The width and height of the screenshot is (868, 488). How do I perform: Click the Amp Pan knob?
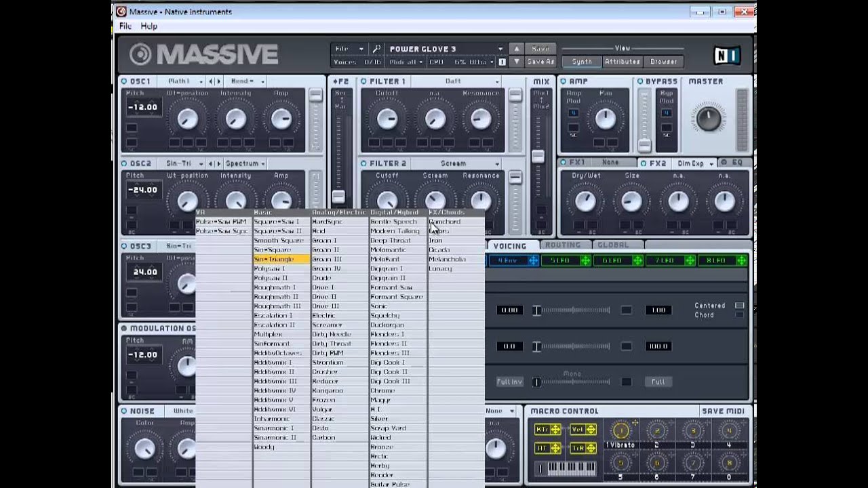pos(606,119)
